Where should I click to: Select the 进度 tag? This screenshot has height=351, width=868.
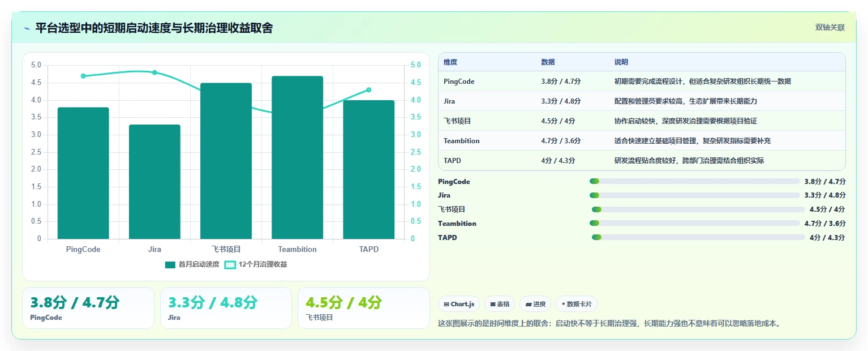point(535,304)
